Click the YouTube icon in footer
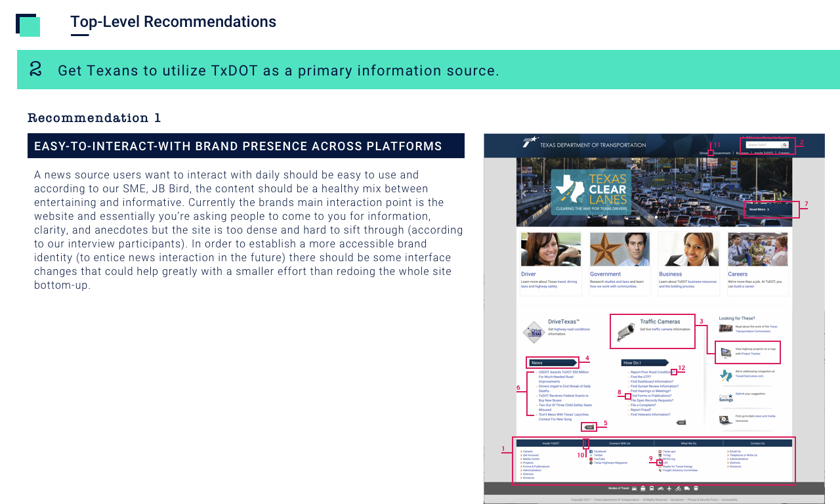 [591, 459]
